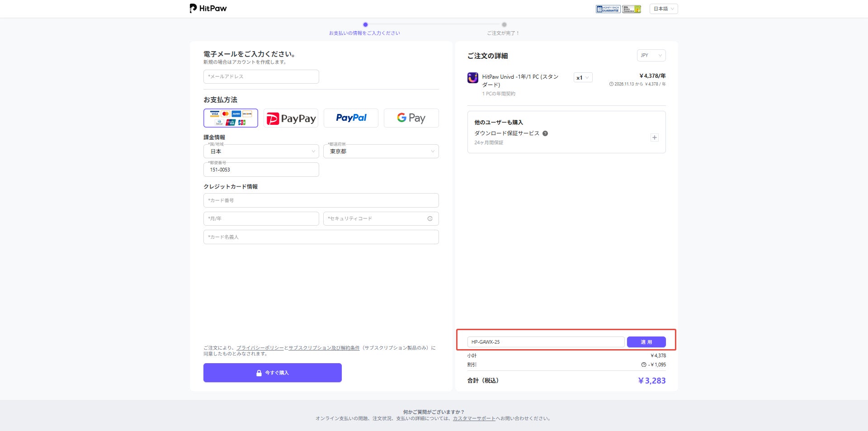Click the ダウンロード保証サービス help icon
The width and height of the screenshot is (868, 431).
545,133
